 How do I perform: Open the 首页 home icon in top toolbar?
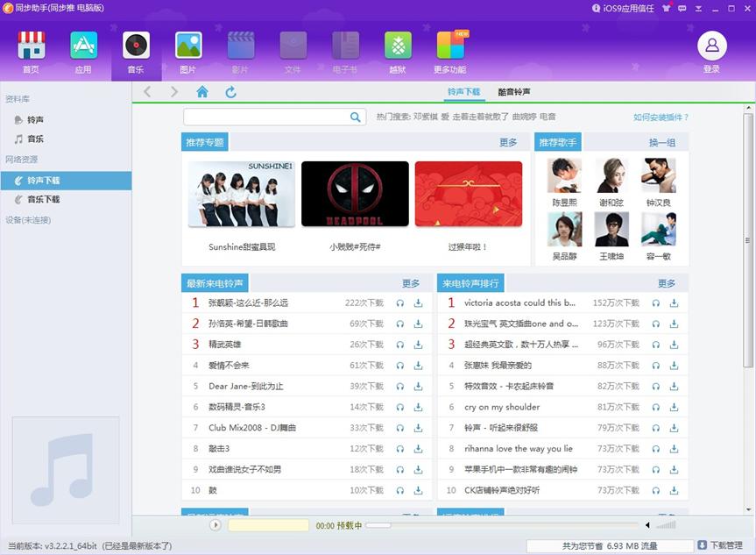point(32,46)
